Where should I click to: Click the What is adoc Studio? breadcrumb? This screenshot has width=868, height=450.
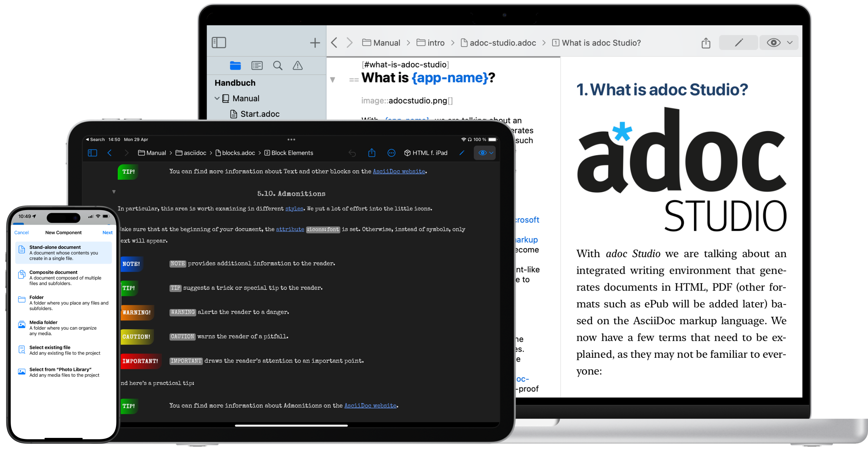597,43
